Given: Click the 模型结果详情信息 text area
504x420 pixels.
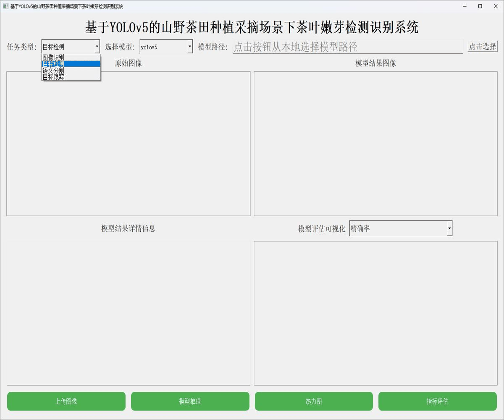Looking at the screenshot, I should pos(129,313).
